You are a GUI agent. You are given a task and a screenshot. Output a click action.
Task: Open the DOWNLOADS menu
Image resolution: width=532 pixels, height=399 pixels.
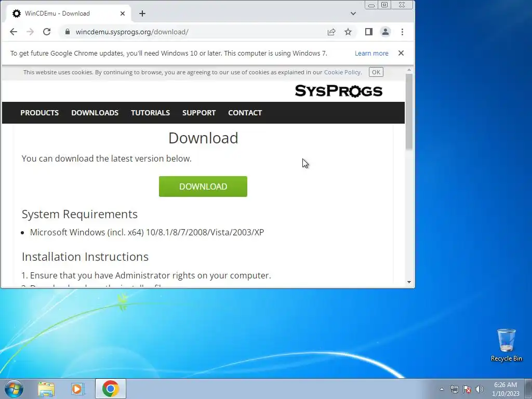(x=95, y=113)
